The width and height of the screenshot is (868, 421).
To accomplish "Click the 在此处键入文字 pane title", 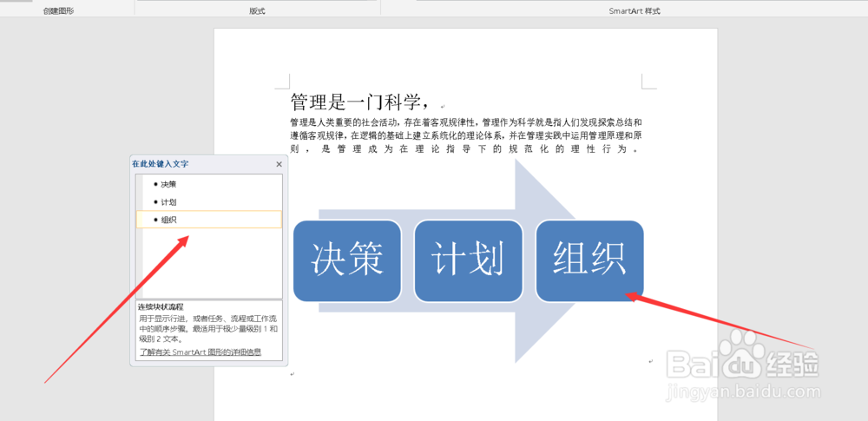I will click(x=160, y=164).
